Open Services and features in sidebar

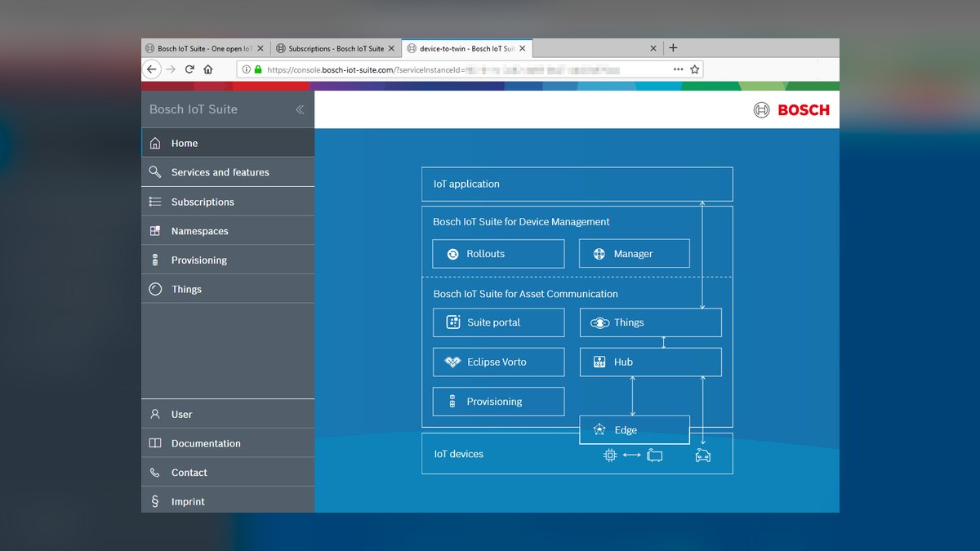(x=228, y=172)
